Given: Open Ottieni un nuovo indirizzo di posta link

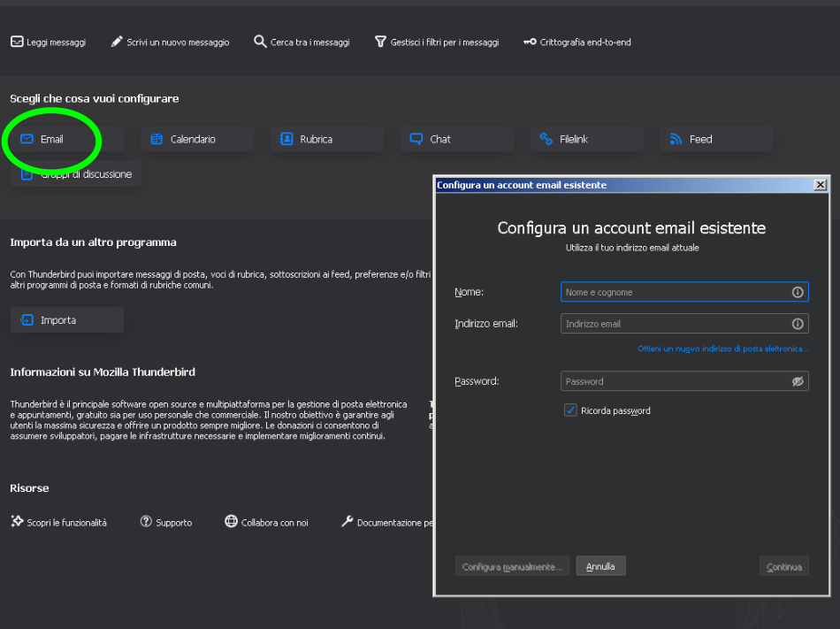Looking at the screenshot, I should (722, 349).
